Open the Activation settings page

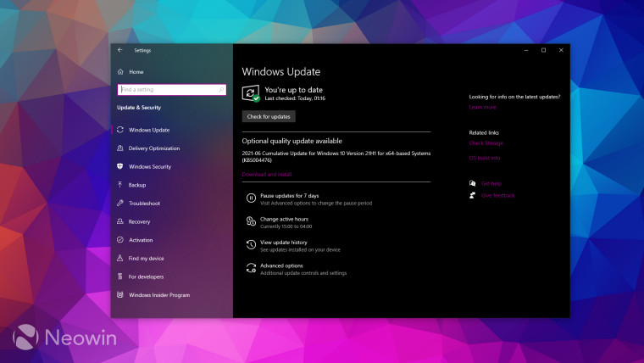coord(141,240)
